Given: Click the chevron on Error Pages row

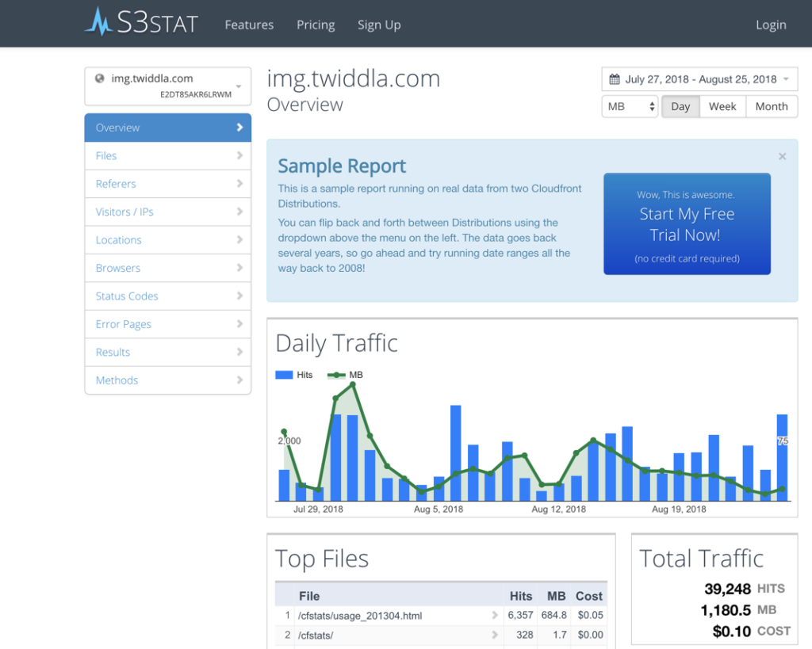Looking at the screenshot, I should [239, 323].
